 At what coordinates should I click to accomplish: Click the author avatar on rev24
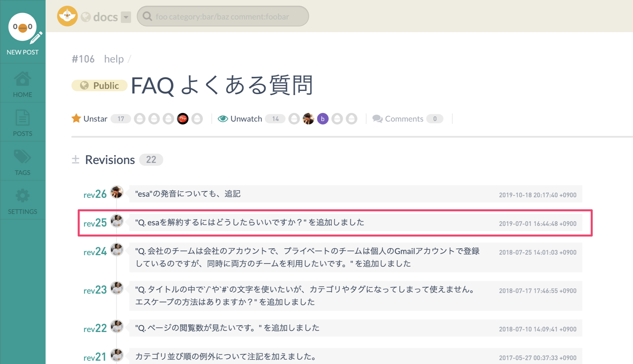(117, 249)
